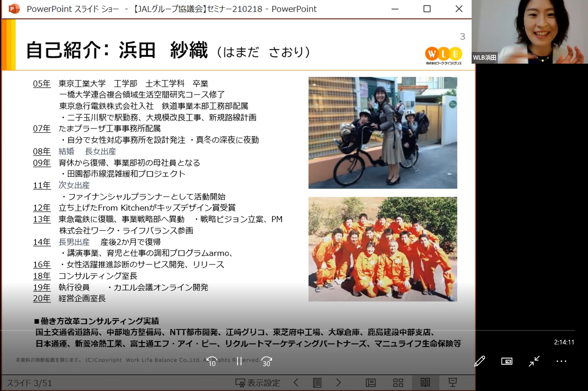This screenshot has width=588, height=391.
Task: Select the presenter webcam thumbnail
Action: (530, 32)
